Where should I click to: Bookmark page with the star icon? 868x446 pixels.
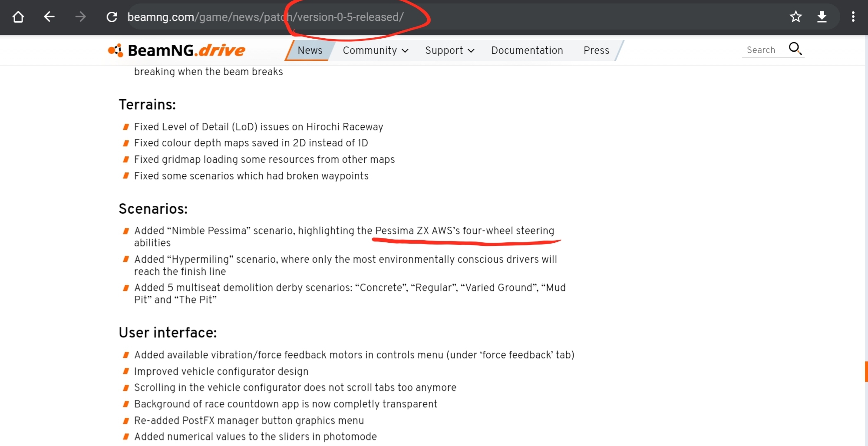(795, 17)
